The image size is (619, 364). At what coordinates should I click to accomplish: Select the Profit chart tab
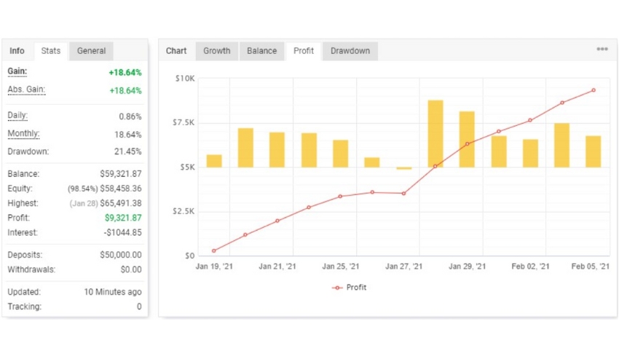pyautogui.click(x=304, y=51)
